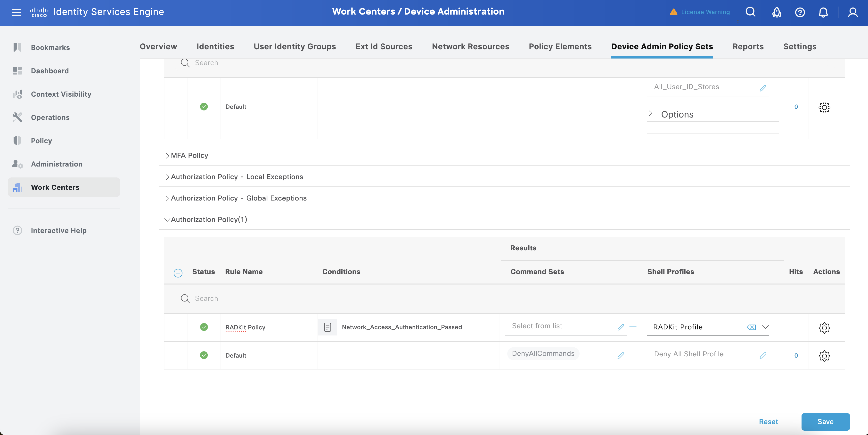Open the help question mark icon
The image size is (868, 435).
point(800,12)
